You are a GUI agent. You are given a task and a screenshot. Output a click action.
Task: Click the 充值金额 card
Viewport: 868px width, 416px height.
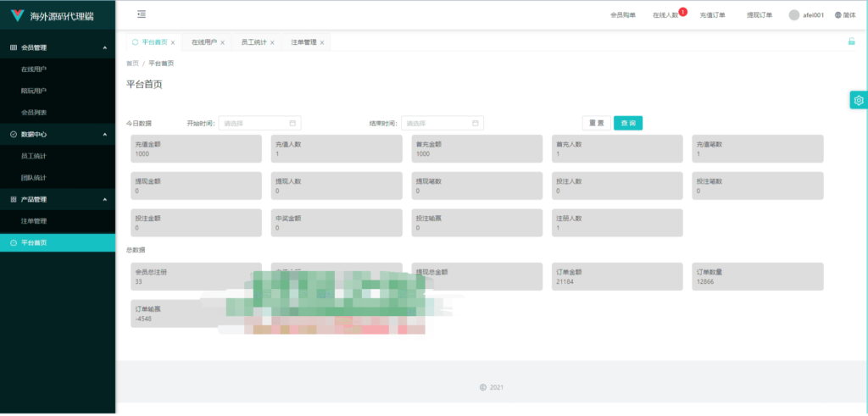(x=196, y=149)
